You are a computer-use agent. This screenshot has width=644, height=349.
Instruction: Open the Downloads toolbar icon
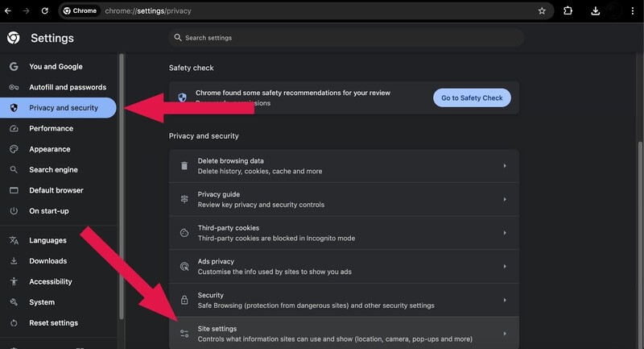coord(595,11)
